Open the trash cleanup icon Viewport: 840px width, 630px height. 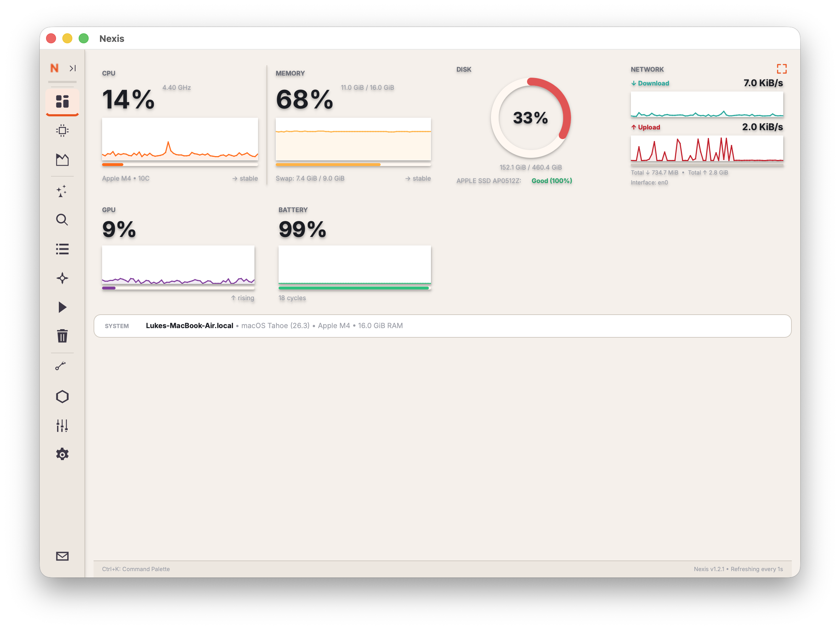62,336
